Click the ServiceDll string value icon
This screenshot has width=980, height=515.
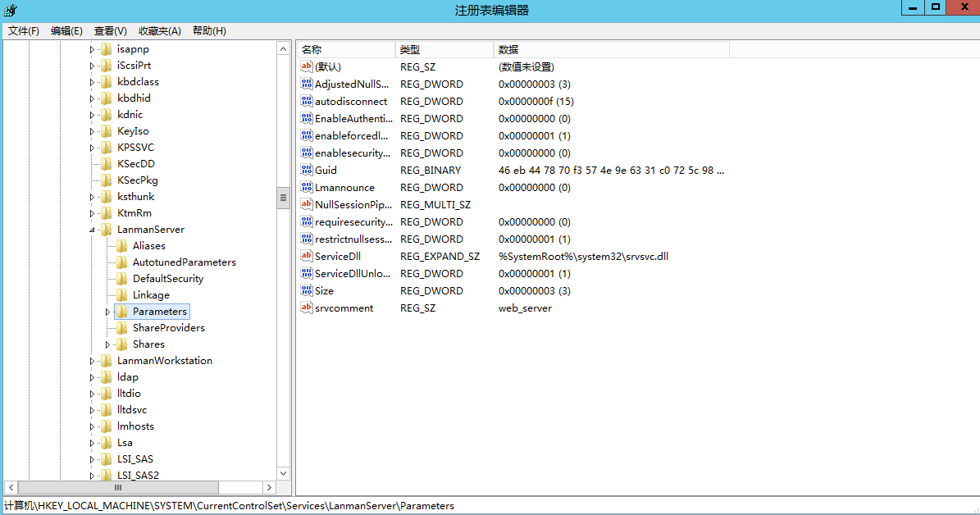(306, 256)
